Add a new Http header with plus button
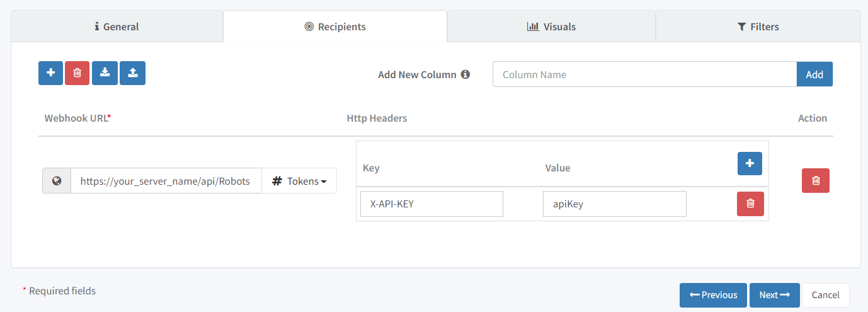This screenshot has height=312, width=868. point(750,163)
